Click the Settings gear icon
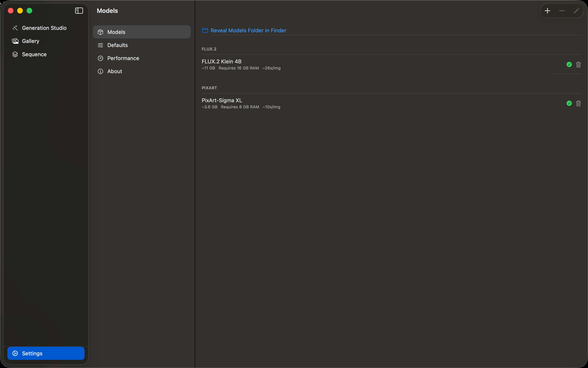 point(15,353)
